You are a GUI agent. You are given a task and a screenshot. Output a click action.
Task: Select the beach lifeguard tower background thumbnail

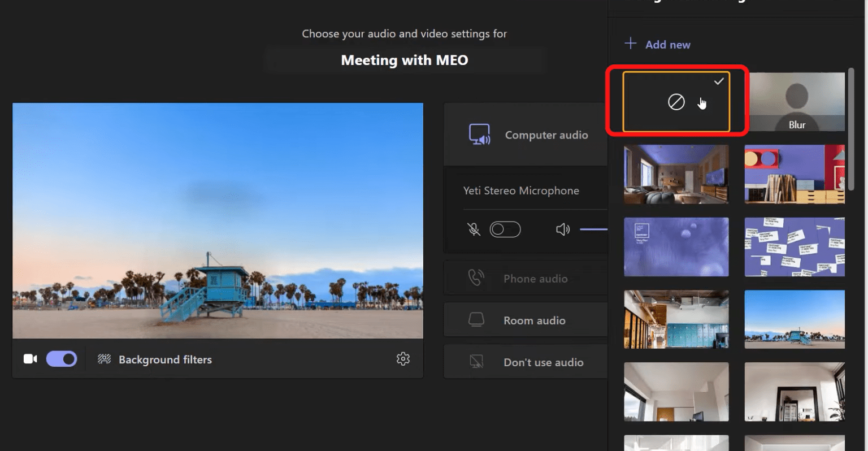pyautogui.click(x=795, y=319)
